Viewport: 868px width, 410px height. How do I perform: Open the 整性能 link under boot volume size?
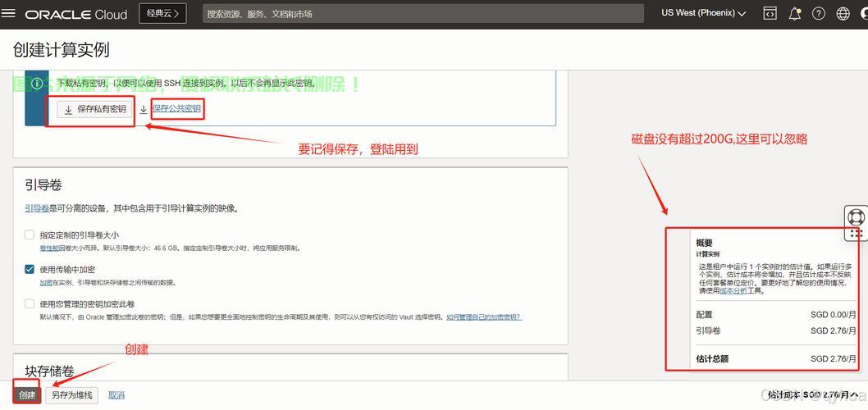(x=48, y=248)
